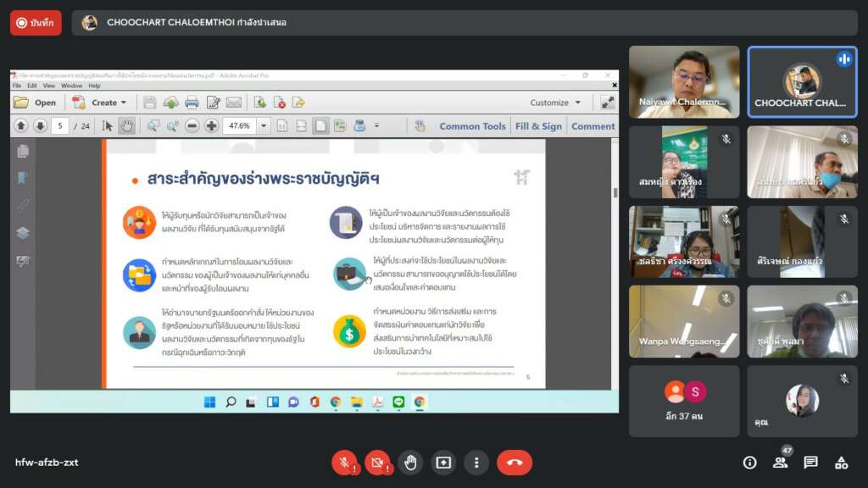Expand the Create dropdown in Acrobat
868x488 pixels.
[123, 103]
